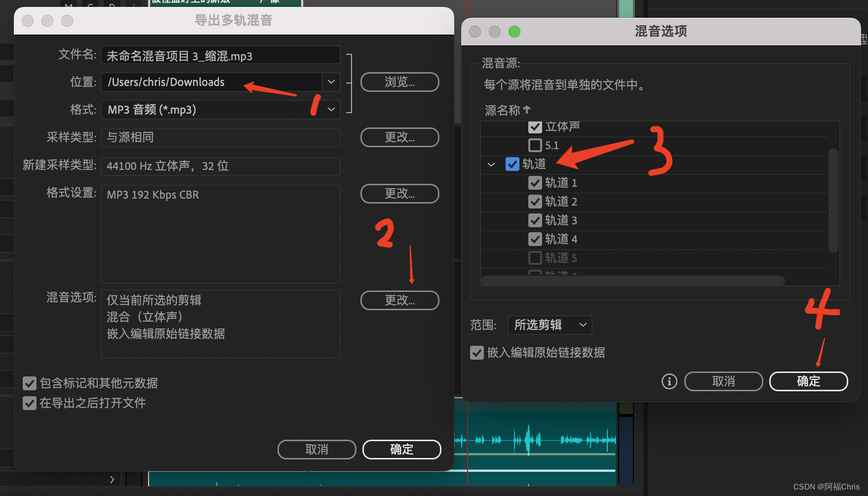Click the expand arrow at bottom-left of editor
This screenshot has width=868, height=496.
[x=112, y=479]
